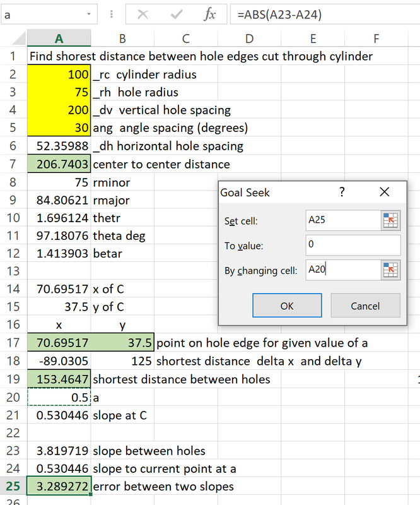Screen dimensions: 420x505
Task: Click the enter formula checkmark icon
Action: tap(177, 14)
